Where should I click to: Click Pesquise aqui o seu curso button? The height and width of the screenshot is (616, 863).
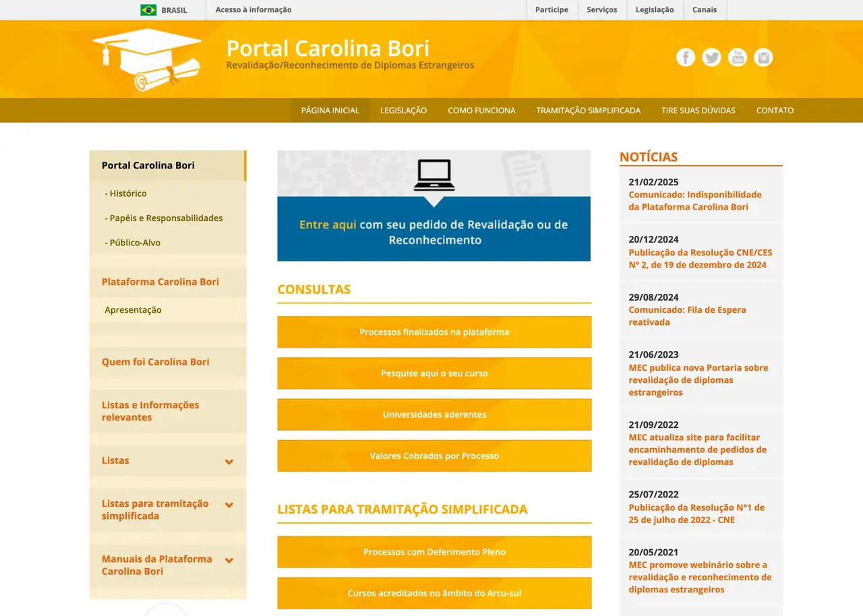coord(434,373)
